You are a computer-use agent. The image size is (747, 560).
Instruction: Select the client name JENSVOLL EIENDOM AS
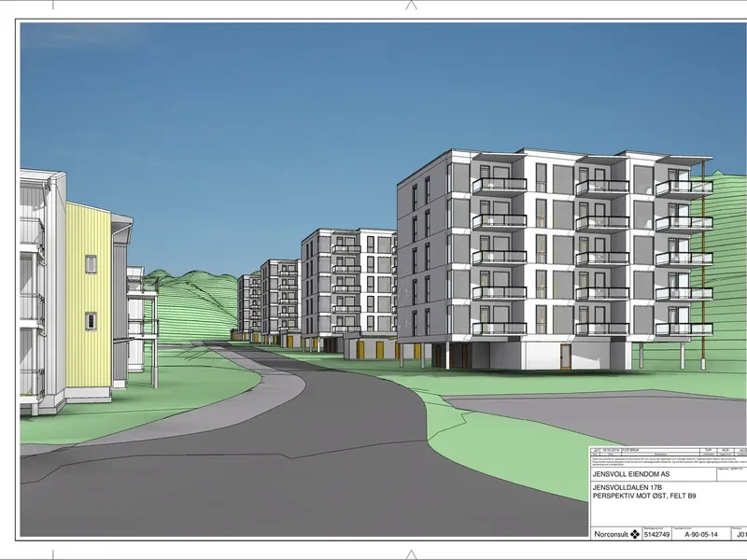coord(631,474)
